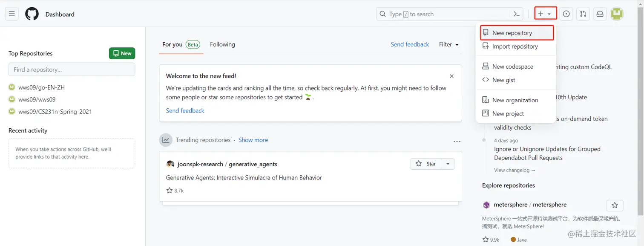Switch to the Following tab
The width and height of the screenshot is (644, 246).
[222, 44]
